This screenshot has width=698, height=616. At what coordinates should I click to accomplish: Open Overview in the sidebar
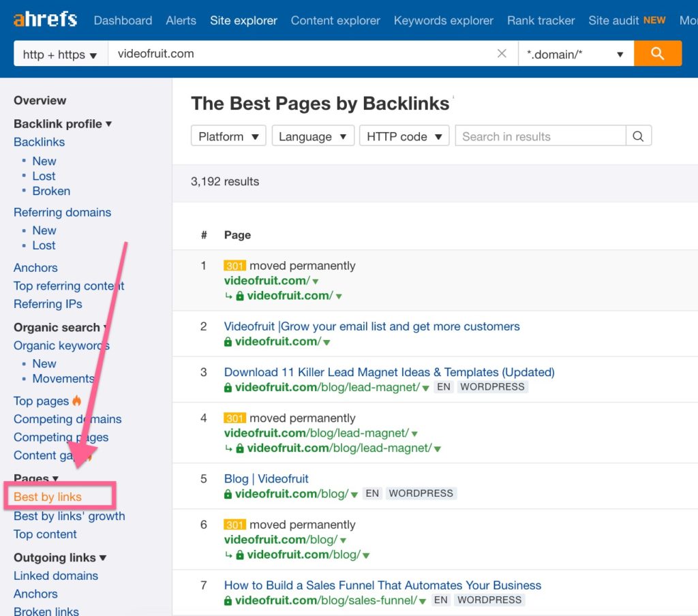40,101
